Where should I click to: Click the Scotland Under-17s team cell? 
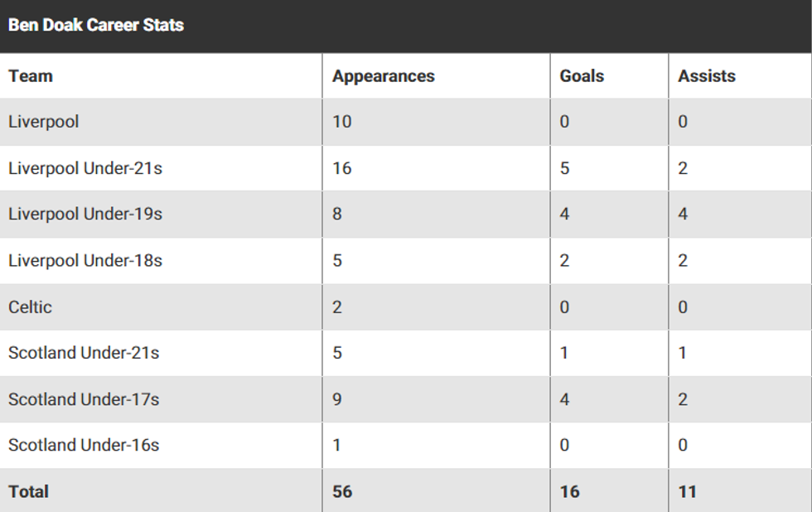click(x=84, y=399)
